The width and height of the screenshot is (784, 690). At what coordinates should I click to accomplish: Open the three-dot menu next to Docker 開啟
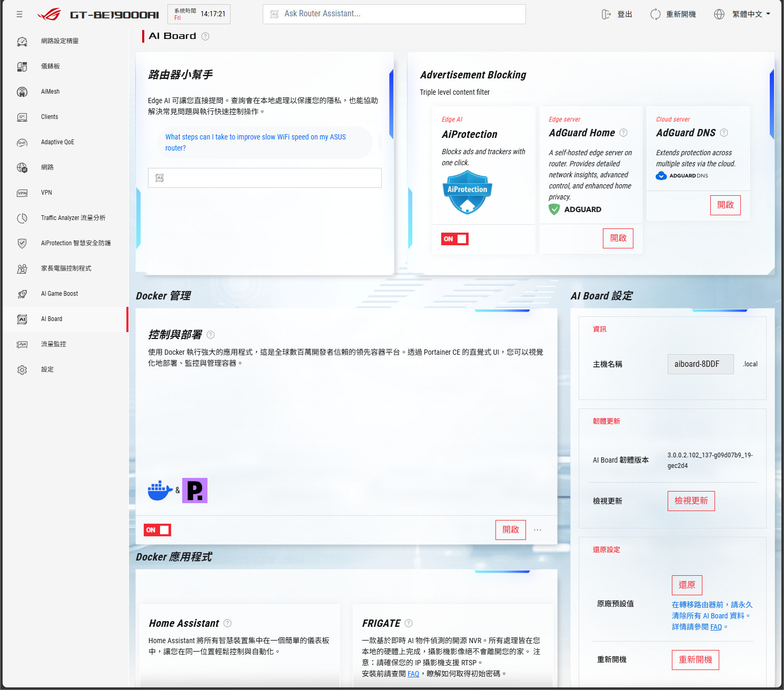pyautogui.click(x=538, y=530)
